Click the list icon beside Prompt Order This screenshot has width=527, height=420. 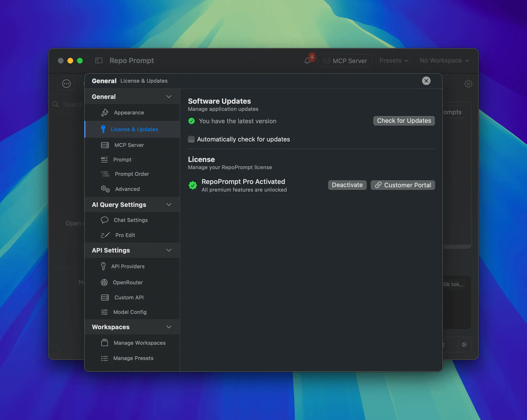click(x=105, y=174)
